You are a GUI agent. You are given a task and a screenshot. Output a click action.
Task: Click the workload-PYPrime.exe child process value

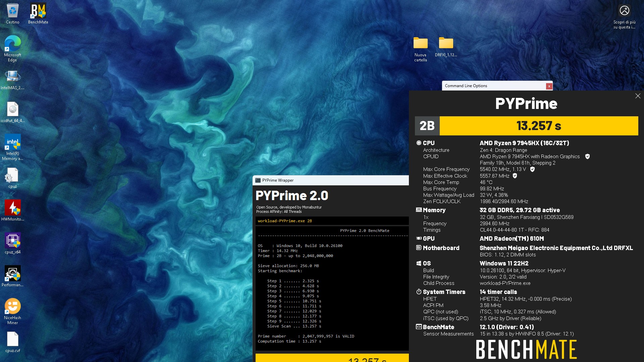pos(505,283)
